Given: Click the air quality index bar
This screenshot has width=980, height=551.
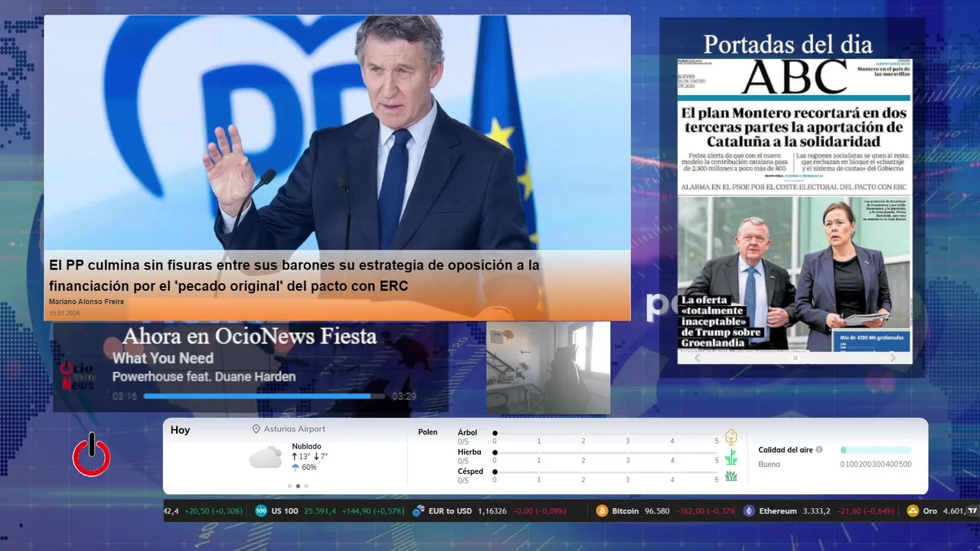Looking at the screenshot, I should 876,450.
